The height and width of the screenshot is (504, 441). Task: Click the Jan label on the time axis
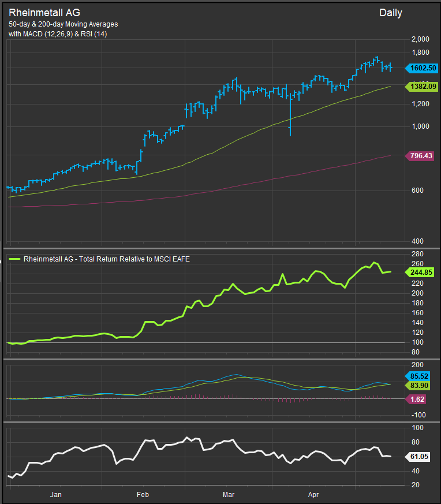(55, 494)
